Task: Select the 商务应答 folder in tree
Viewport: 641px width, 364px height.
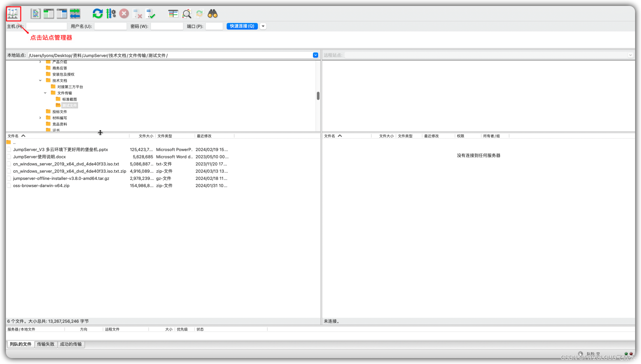Action: tap(60, 68)
